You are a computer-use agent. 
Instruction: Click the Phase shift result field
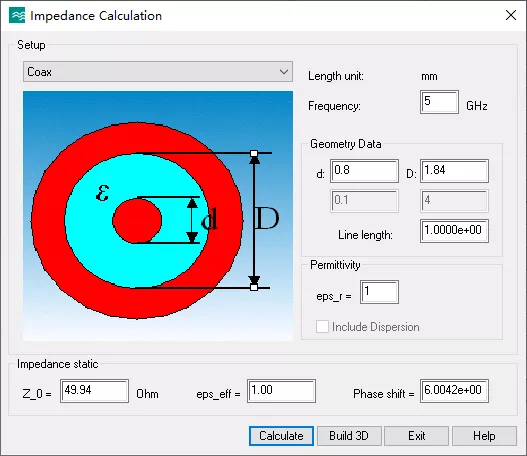tap(454, 391)
